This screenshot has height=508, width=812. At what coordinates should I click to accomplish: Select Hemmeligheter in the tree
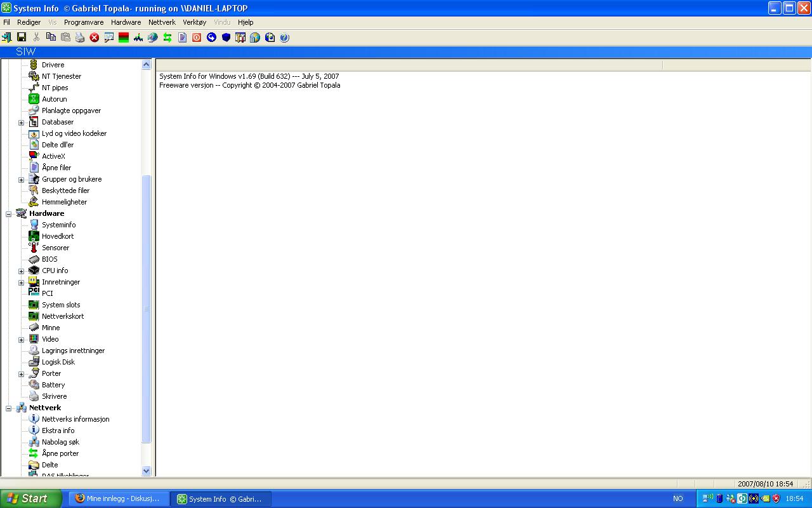click(64, 202)
